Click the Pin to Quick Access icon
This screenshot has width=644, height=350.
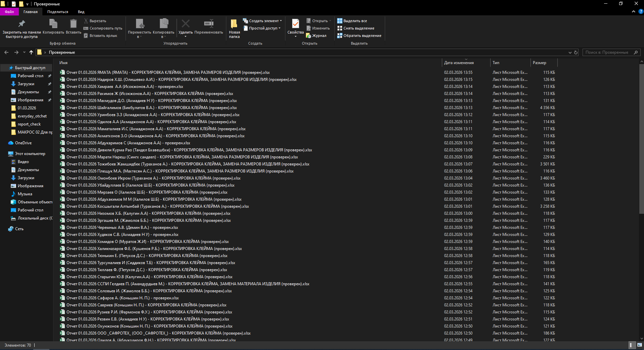click(x=21, y=24)
